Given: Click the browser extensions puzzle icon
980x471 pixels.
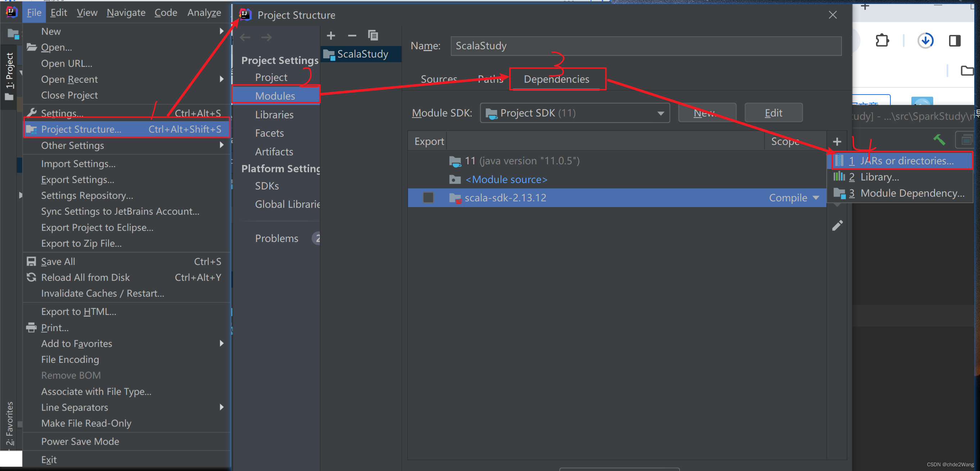Looking at the screenshot, I should pos(882,40).
